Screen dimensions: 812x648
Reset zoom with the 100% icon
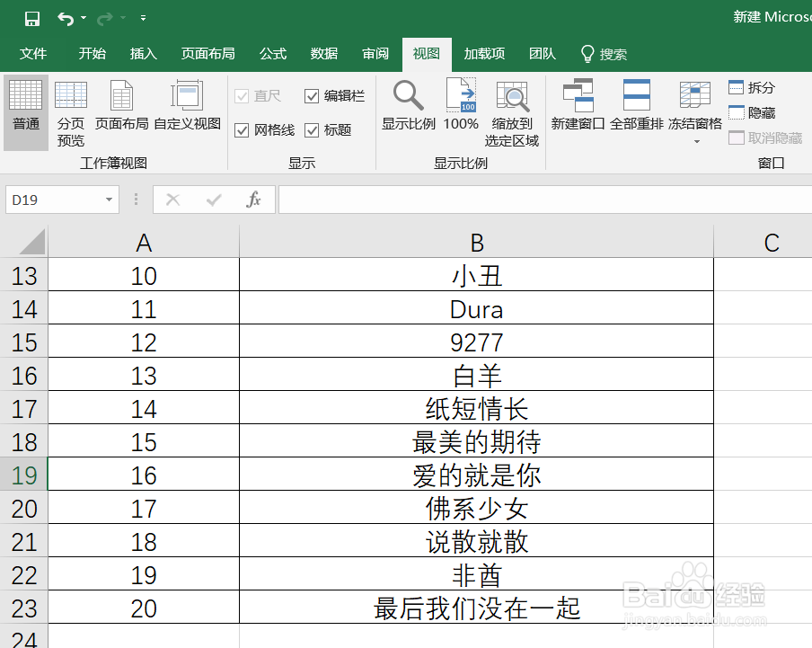(461, 105)
